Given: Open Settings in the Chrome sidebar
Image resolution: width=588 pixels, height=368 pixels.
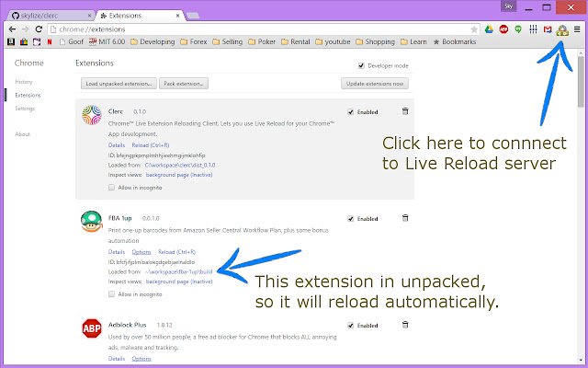Looking at the screenshot, I should [25, 109].
